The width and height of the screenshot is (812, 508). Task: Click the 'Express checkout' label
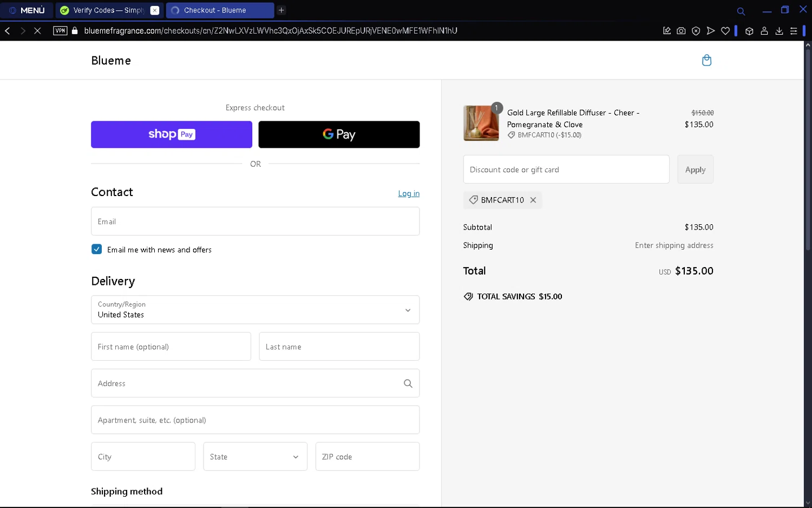point(255,108)
